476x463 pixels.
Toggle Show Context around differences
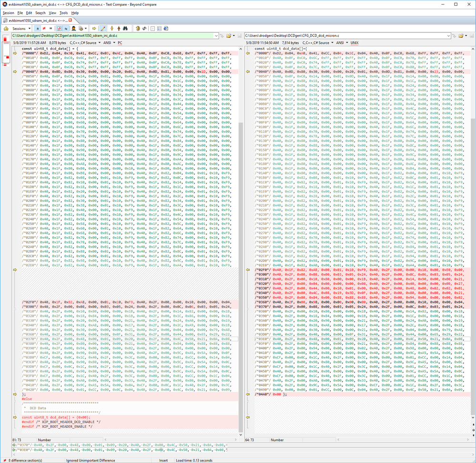(x=59, y=29)
